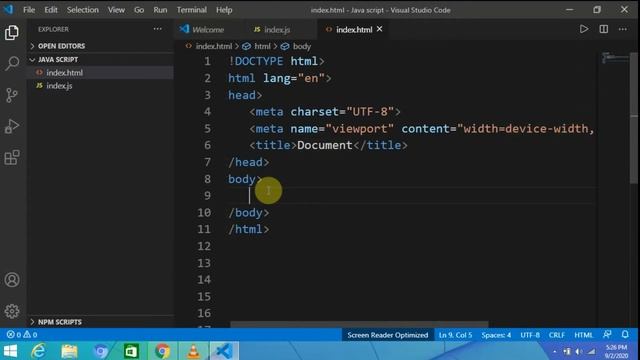Click the closing /body tag on line 10
640x360 pixels.
tap(249, 213)
